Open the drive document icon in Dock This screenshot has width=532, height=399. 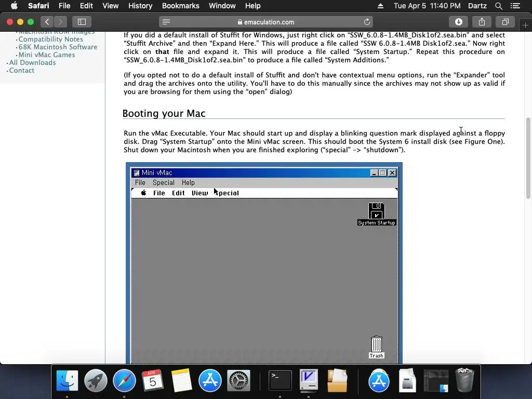(x=407, y=380)
